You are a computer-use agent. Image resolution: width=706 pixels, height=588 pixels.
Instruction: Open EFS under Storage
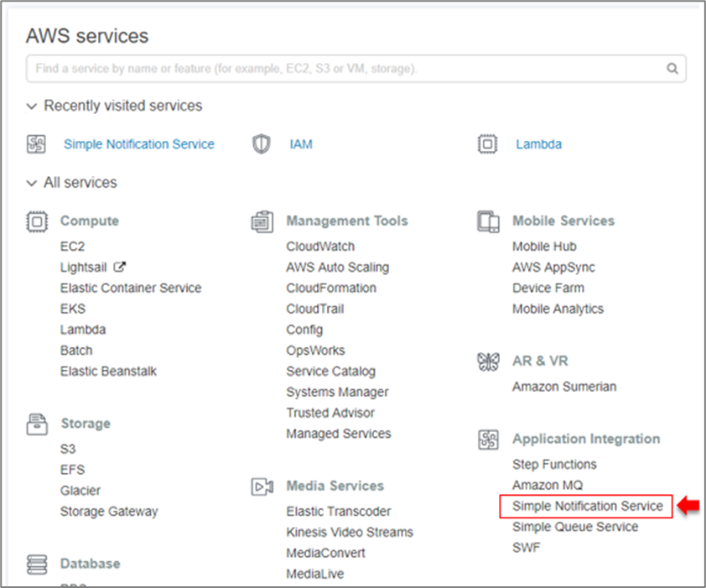click(72, 470)
